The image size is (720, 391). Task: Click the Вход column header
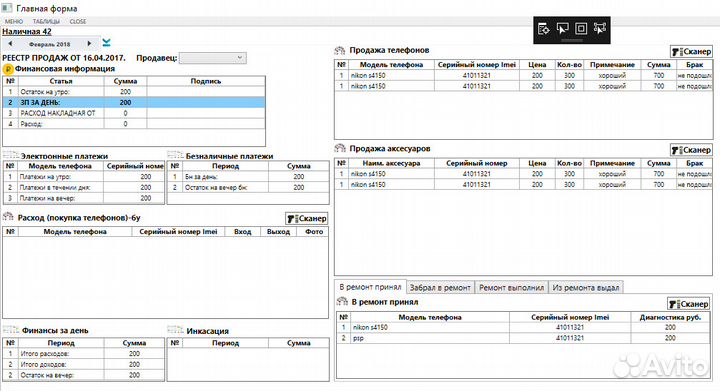click(x=242, y=232)
